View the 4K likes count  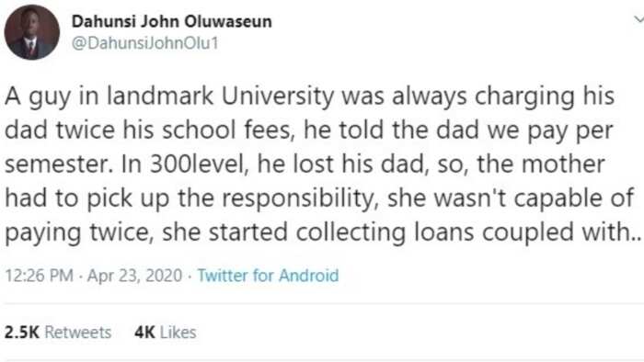pos(144,332)
